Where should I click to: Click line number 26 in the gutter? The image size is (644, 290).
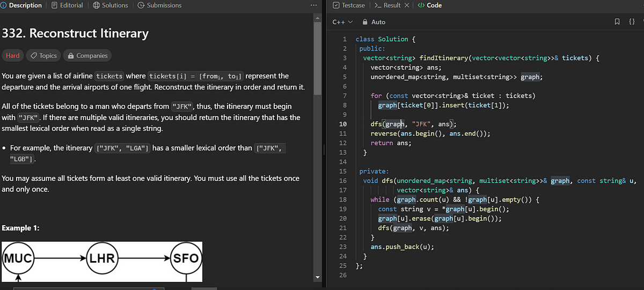coord(343,276)
